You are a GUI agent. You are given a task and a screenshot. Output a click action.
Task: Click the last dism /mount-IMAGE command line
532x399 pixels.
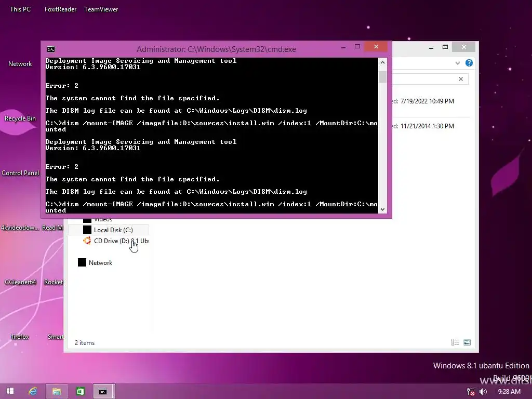[211, 207]
